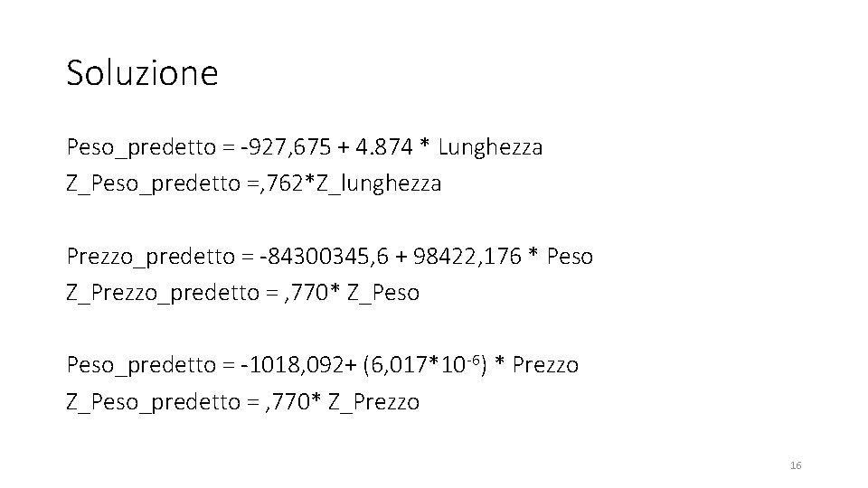The width and height of the screenshot is (868, 488).
Task: Click the coefficient 98422,176
Action: click(x=467, y=256)
